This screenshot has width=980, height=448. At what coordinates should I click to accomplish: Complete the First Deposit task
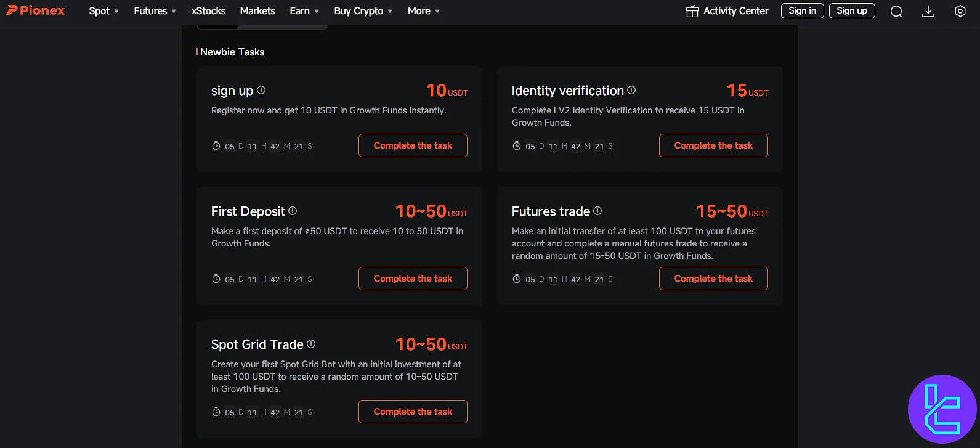413,279
